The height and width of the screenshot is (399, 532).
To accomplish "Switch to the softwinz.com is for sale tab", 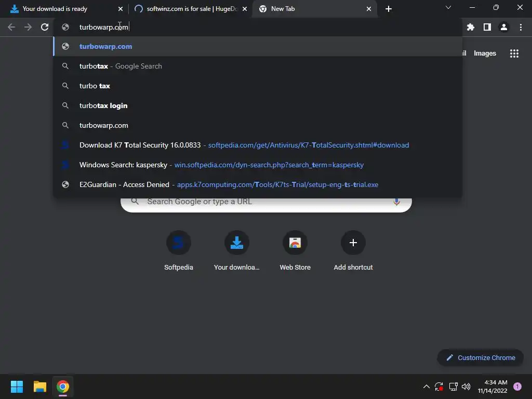I will pos(191,9).
